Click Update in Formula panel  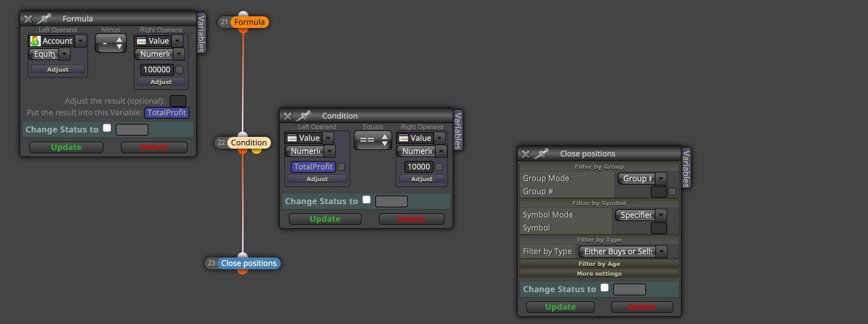tap(67, 147)
